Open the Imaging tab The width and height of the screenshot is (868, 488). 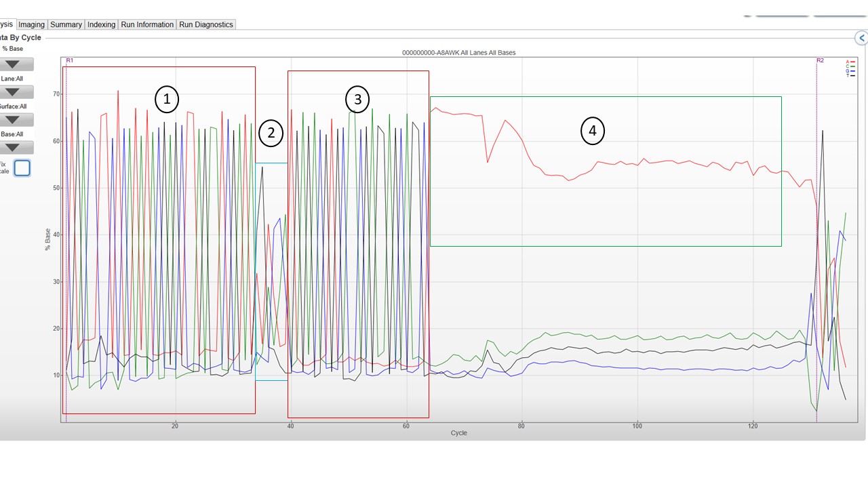[x=31, y=24]
